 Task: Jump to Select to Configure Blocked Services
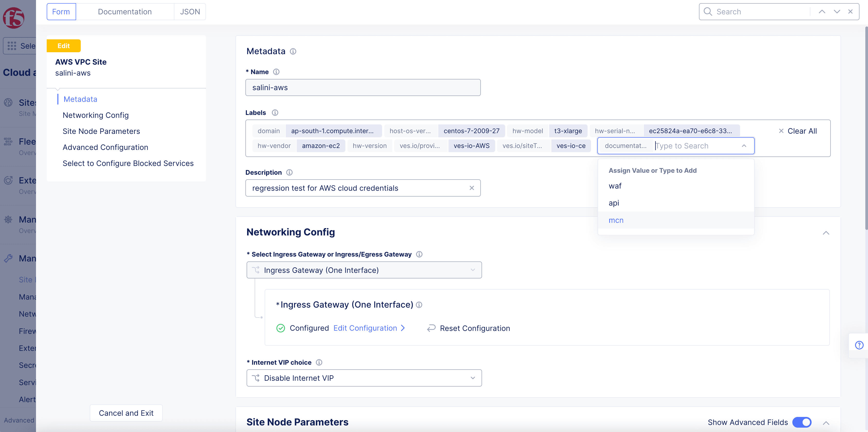click(x=128, y=163)
